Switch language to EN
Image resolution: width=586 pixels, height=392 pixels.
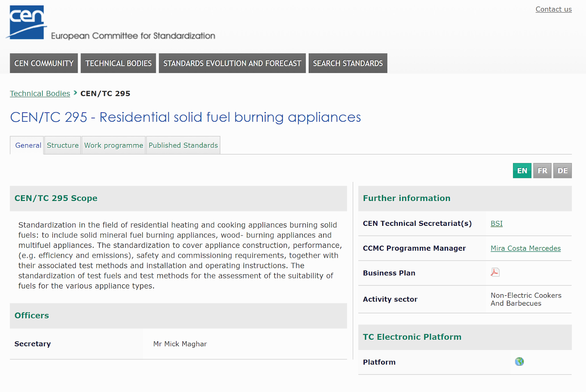[522, 171]
